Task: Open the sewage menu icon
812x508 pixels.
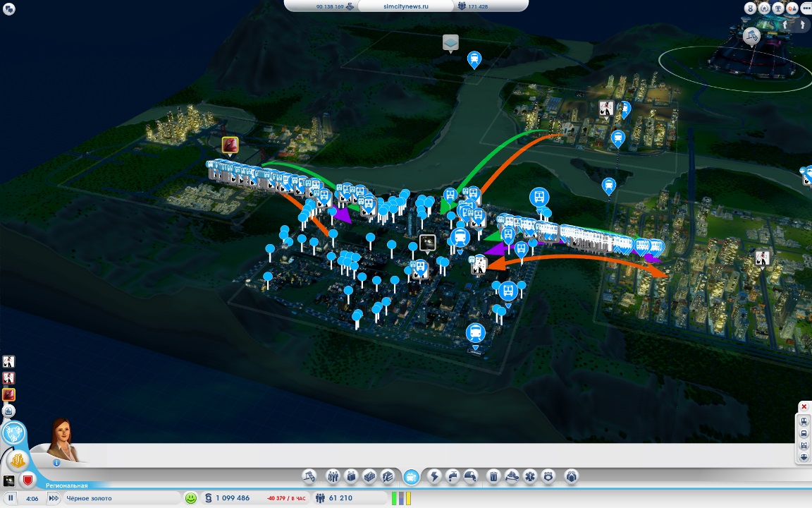Action: click(470, 476)
